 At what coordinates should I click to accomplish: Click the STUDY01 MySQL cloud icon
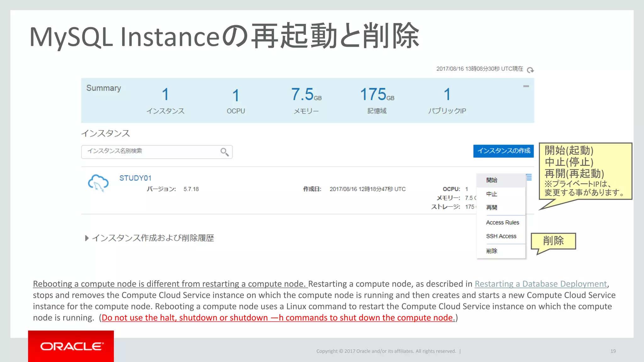pyautogui.click(x=98, y=183)
